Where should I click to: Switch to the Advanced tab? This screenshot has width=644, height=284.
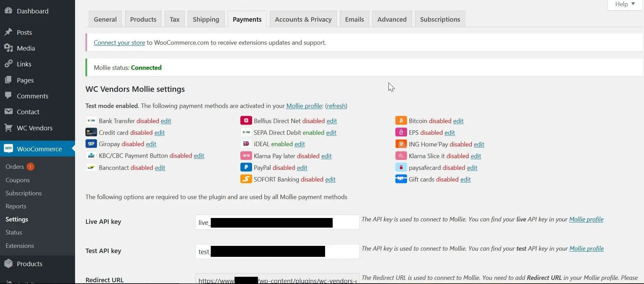click(392, 19)
